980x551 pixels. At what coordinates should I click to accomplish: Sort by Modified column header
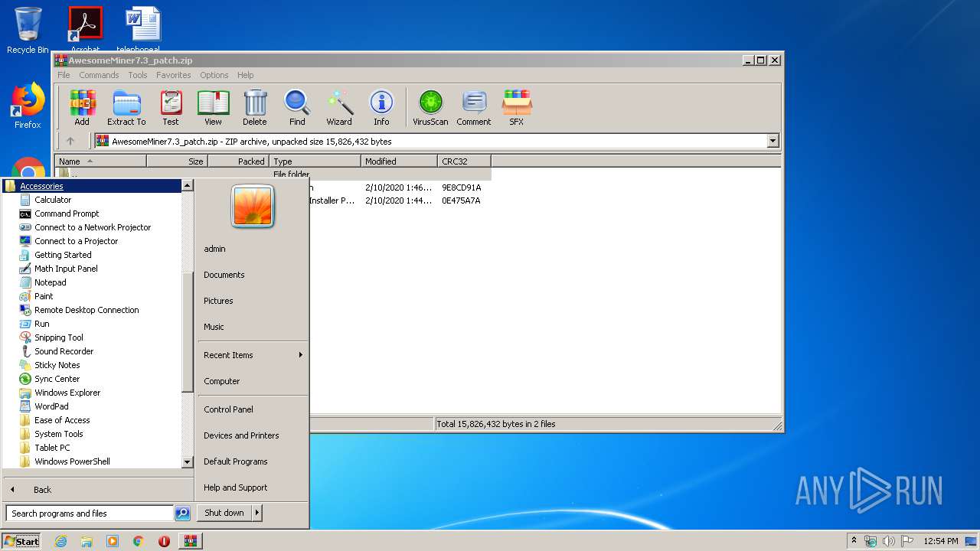click(399, 161)
